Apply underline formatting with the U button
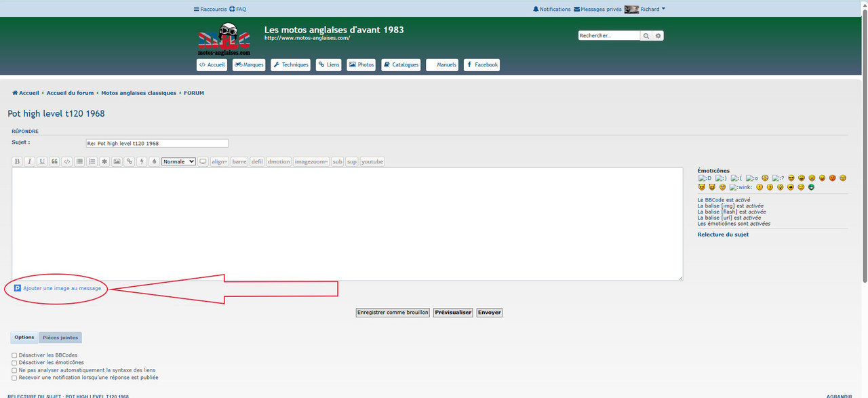Viewport: 868px width, 398px height. [x=42, y=161]
